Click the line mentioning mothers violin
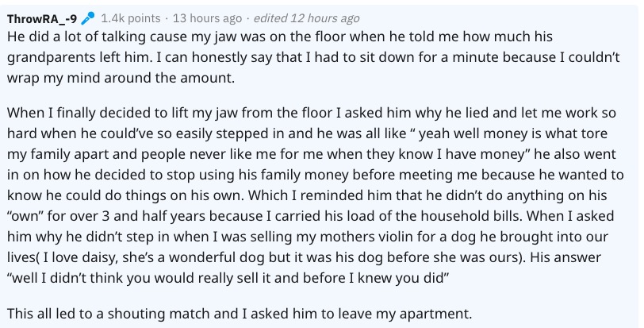644x328 pixels. coord(309,237)
